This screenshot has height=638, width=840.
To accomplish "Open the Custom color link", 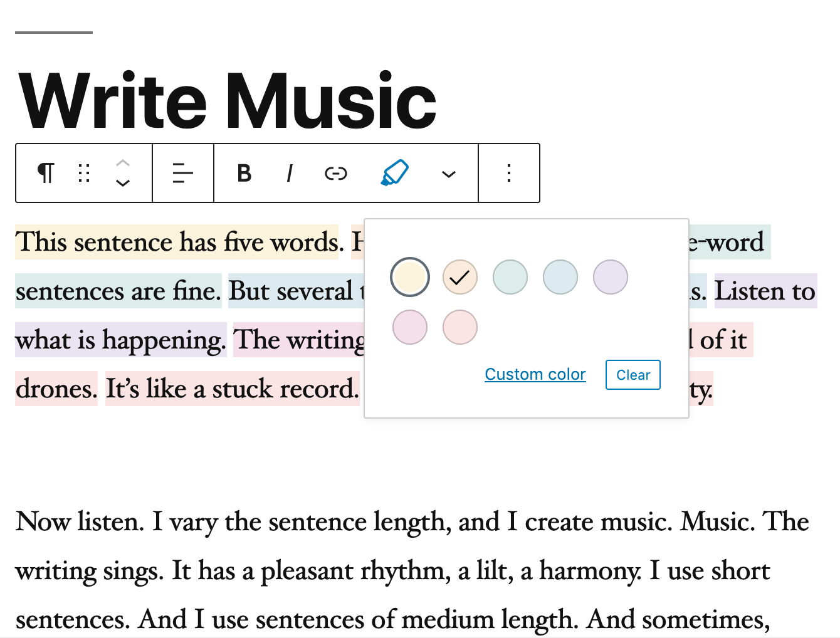I will (x=535, y=375).
